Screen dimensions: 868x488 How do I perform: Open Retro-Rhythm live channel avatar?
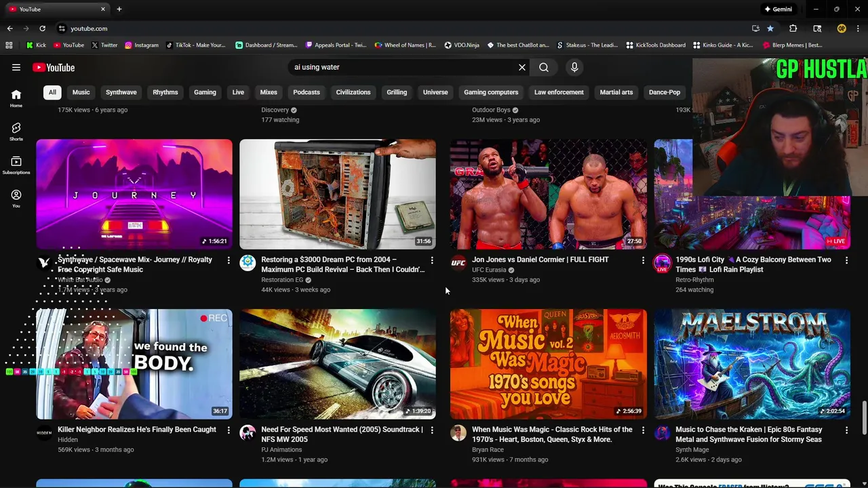pyautogui.click(x=662, y=263)
